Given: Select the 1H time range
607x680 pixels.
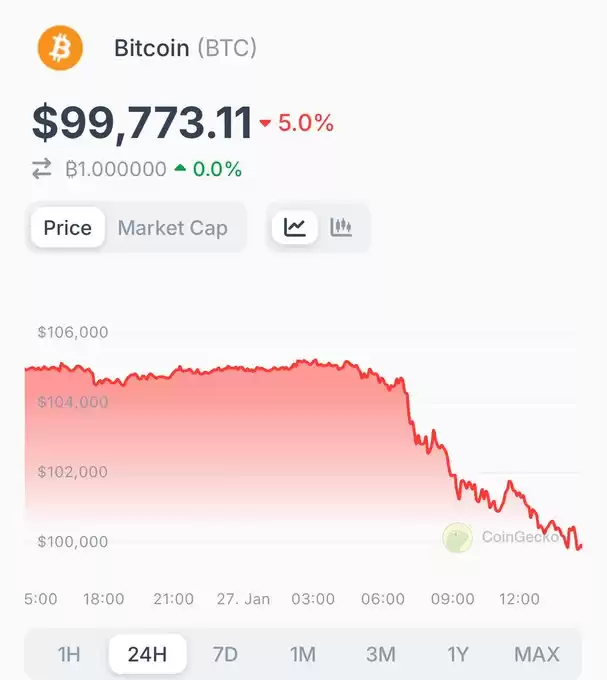Looking at the screenshot, I should point(69,654).
